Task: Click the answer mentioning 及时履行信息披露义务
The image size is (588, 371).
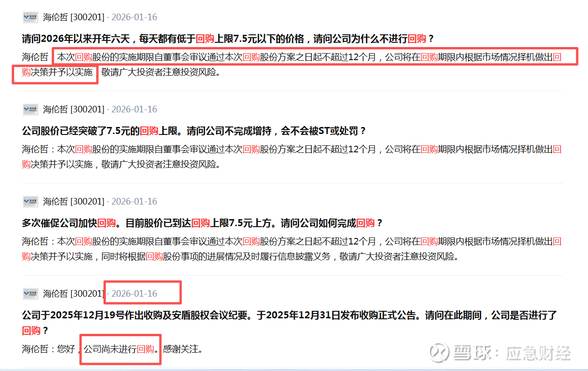Action: point(292,249)
